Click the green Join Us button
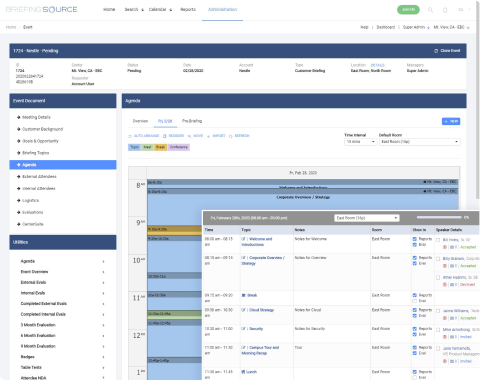This screenshot has height=380, width=480. click(408, 9)
